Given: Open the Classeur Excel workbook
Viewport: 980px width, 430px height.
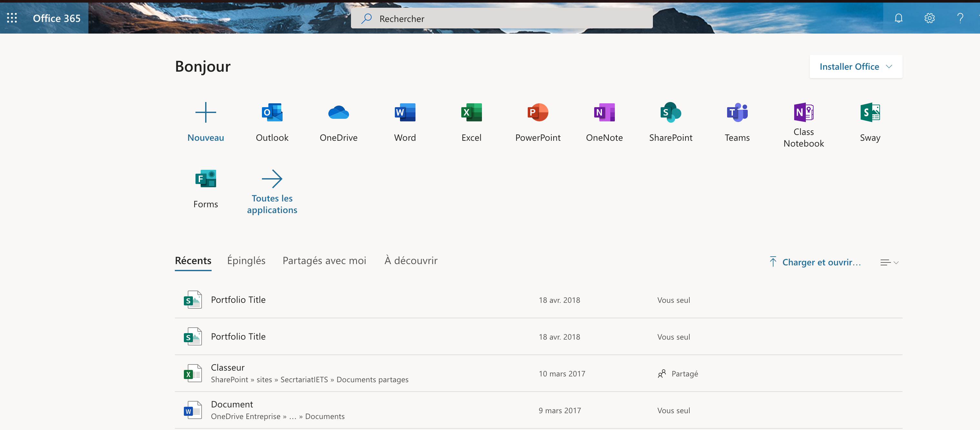Looking at the screenshot, I should [538, 374].
